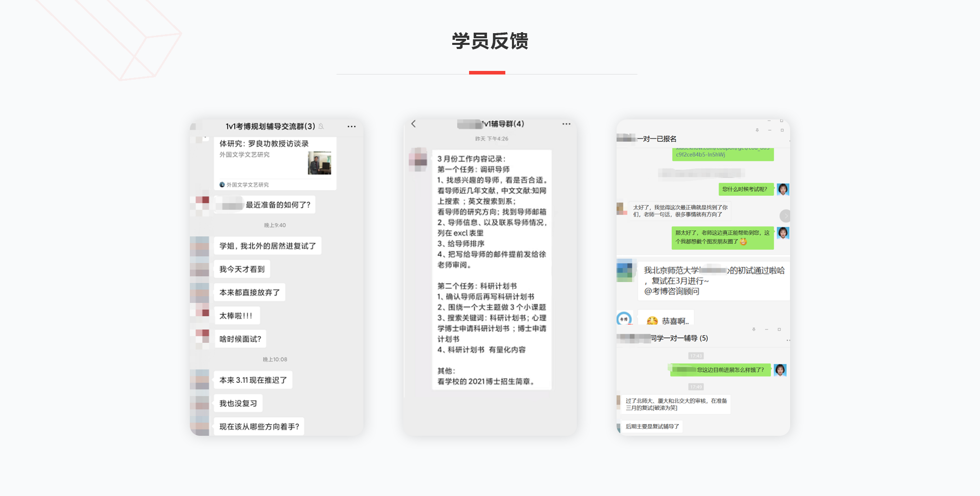Click the 外国文学文艺研究 source icon in article card
This screenshot has width=980, height=496.
(222, 185)
